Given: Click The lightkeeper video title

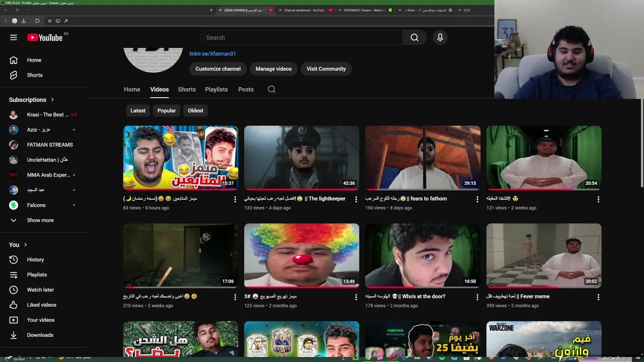Looking at the screenshot, I should [295, 199].
